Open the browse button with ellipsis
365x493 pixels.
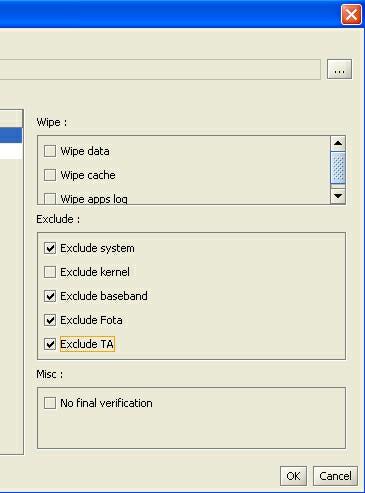pyautogui.click(x=339, y=69)
